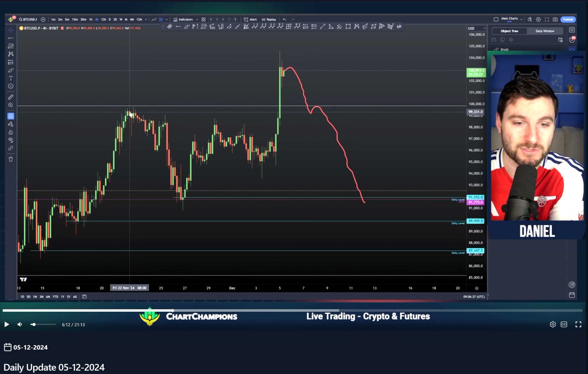Undo the last chart action
The image size is (588, 374).
point(285,20)
